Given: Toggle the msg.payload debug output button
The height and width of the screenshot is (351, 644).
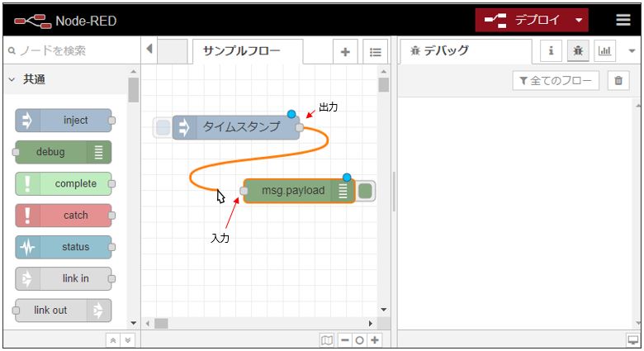Looking at the screenshot, I should coord(366,191).
